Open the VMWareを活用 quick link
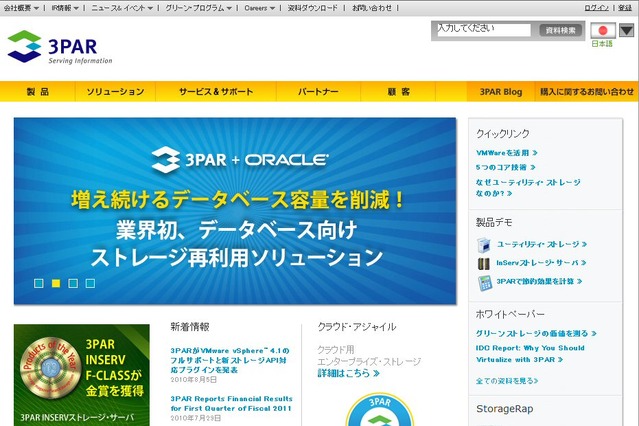The width and height of the screenshot is (639, 426). click(x=507, y=153)
